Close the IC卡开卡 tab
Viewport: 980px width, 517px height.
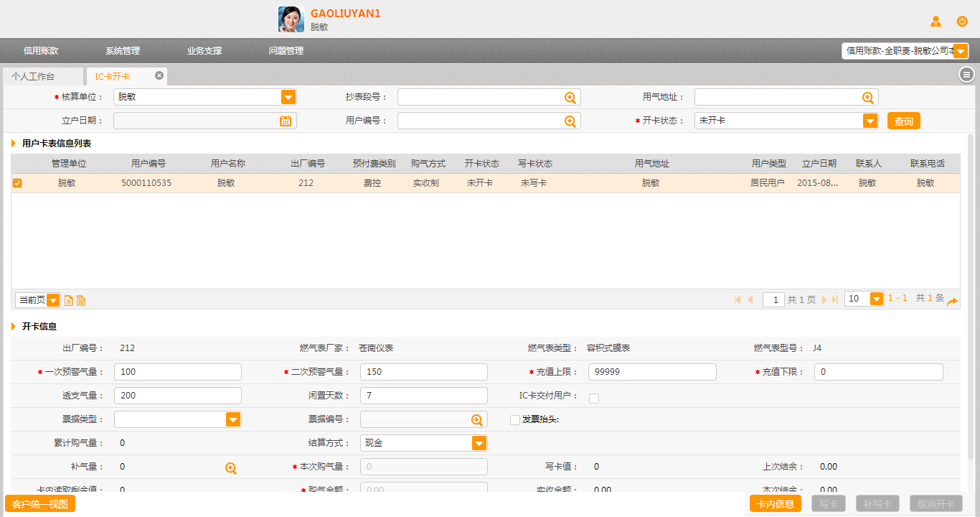tap(159, 75)
